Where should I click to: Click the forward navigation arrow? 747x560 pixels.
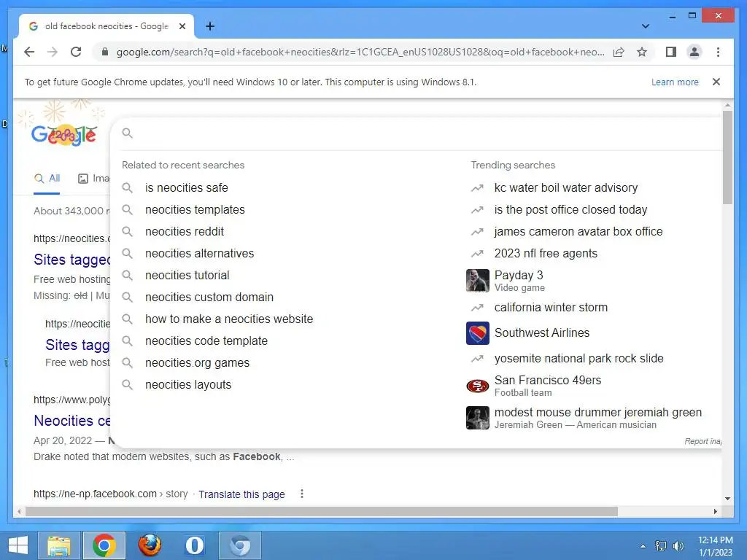pos(53,52)
